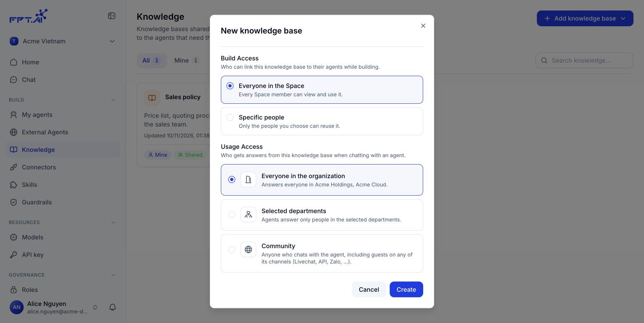Click the Selected departments people icon
The image size is (644, 323).
pyautogui.click(x=248, y=214)
